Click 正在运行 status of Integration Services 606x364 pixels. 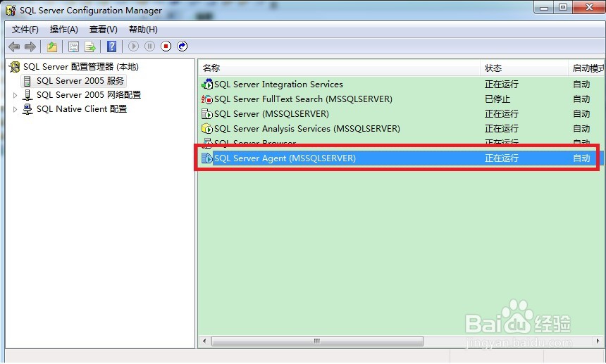click(502, 84)
